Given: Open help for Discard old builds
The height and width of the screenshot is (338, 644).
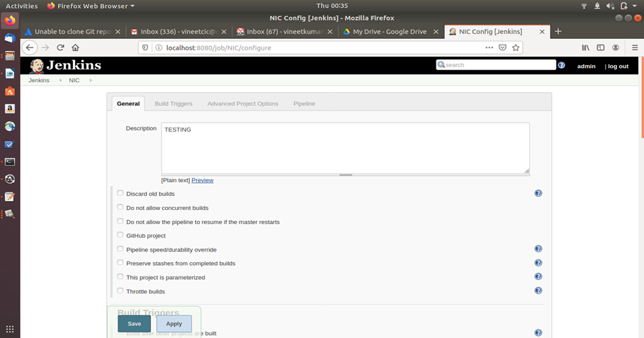Looking at the screenshot, I should click(538, 193).
